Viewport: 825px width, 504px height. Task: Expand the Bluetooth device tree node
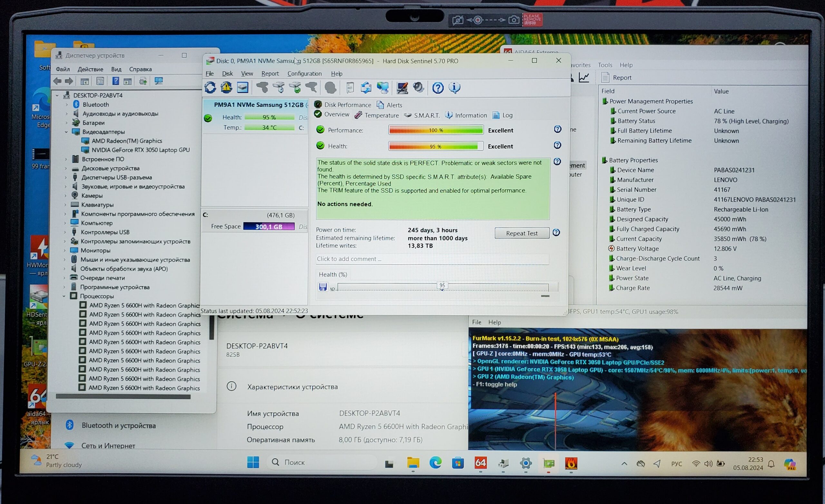point(66,104)
